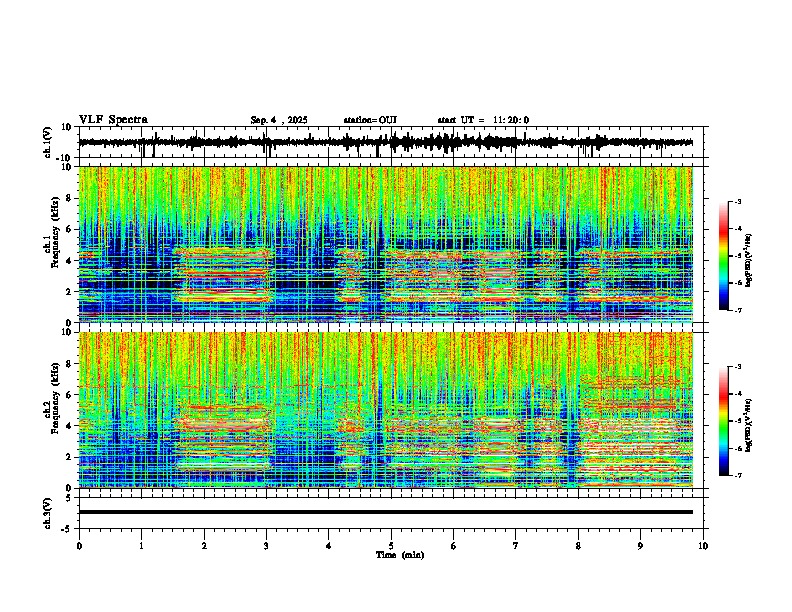Click the ch.1 log PSD color bar
This screenshot has width=792, height=612.
click(723, 256)
